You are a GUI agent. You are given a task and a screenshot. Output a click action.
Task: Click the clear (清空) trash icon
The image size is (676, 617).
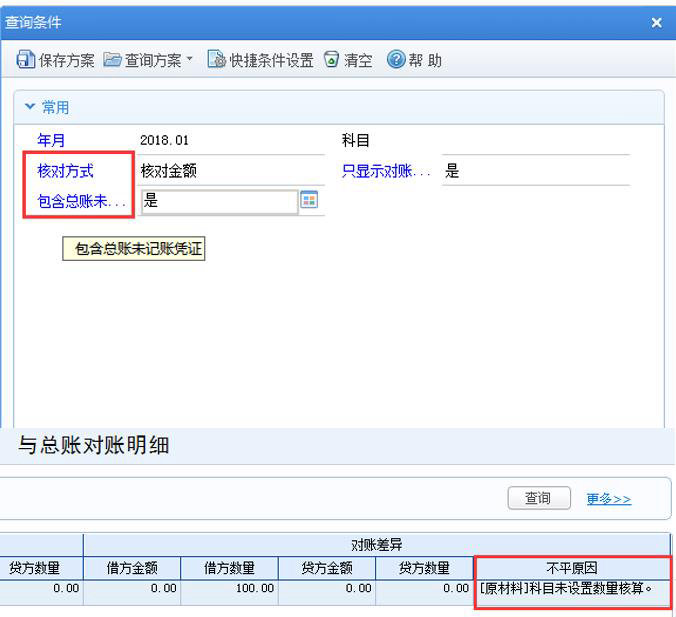click(x=332, y=60)
